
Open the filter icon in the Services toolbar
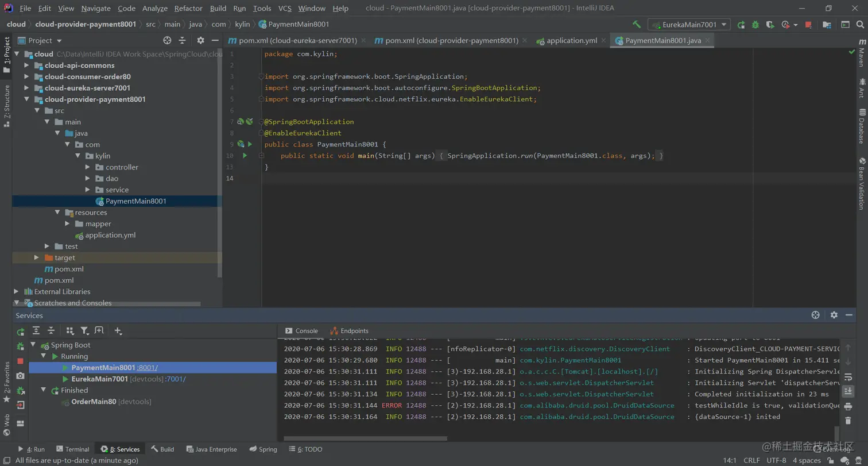click(84, 331)
